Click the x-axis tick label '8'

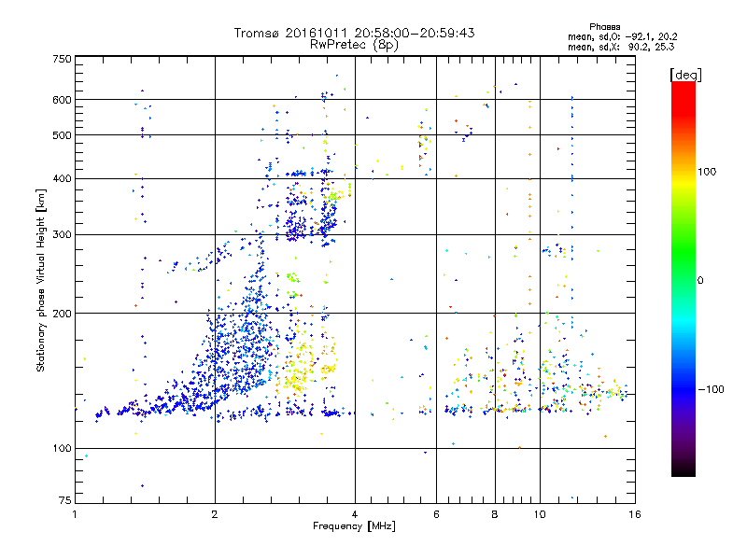pos(495,514)
